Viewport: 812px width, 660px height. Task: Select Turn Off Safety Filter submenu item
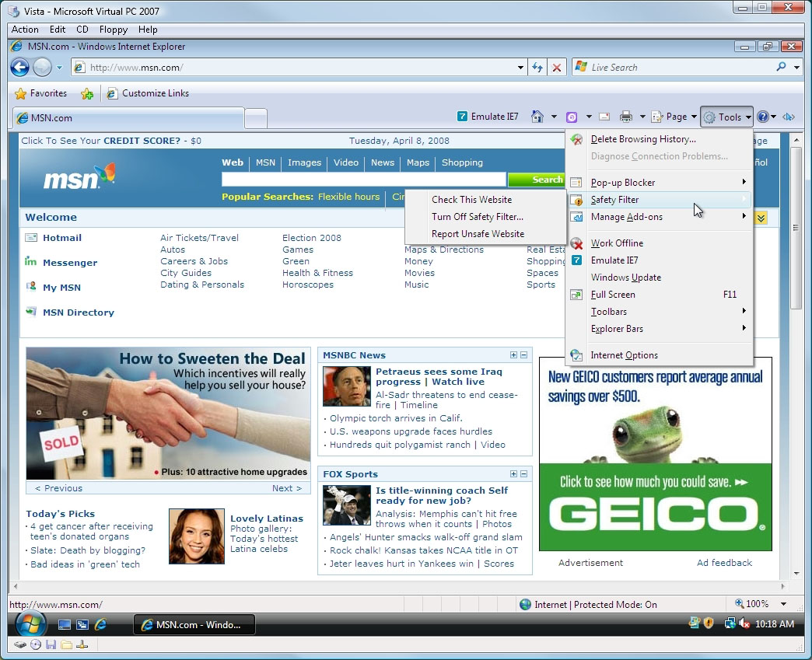477,217
